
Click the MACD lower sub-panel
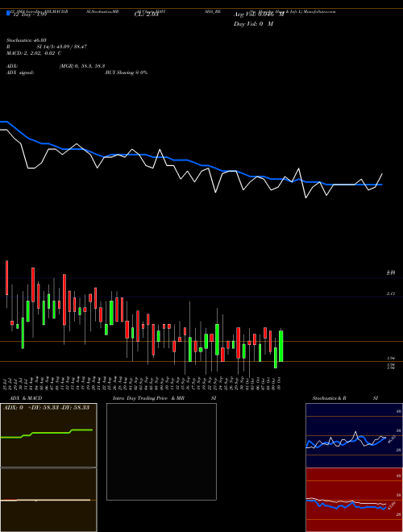[48, 500]
